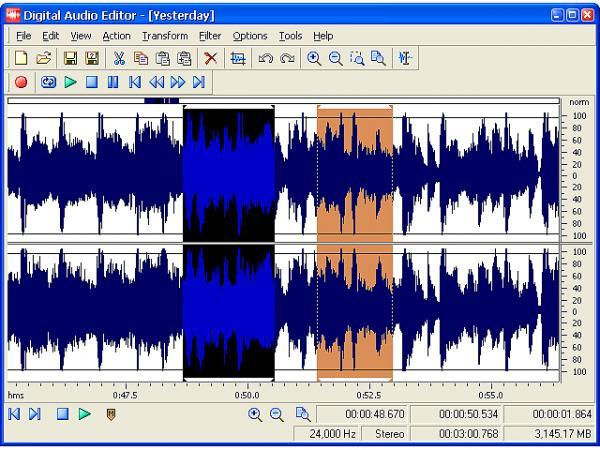Click the marker icon in the bottom bar

tap(111, 414)
